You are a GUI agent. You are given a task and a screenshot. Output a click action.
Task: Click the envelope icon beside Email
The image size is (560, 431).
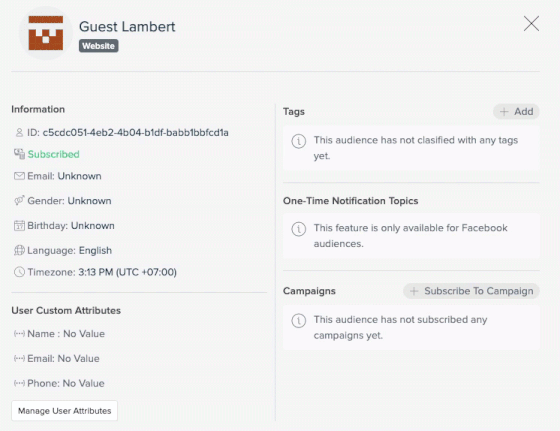tap(19, 176)
